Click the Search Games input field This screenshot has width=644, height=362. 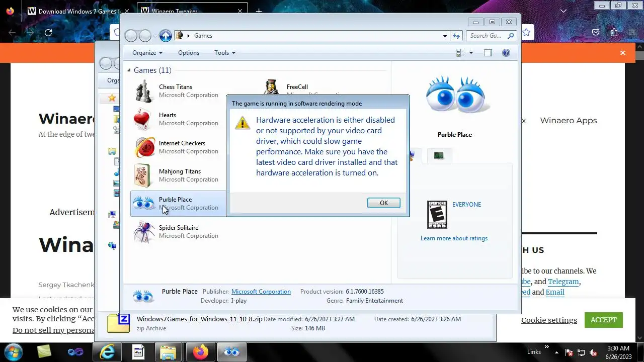pyautogui.click(x=486, y=36)
